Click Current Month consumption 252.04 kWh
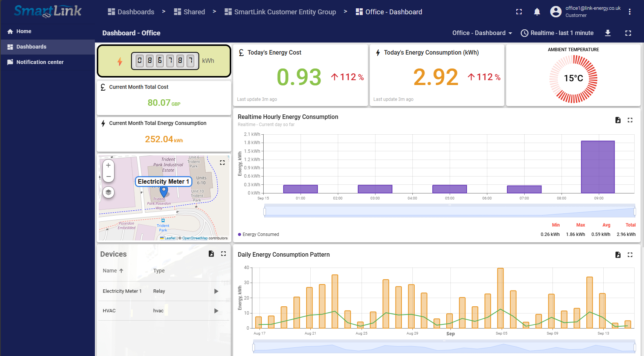Viewport: 644px width, 356px height. pyautogui.click(x=164, y=139)
